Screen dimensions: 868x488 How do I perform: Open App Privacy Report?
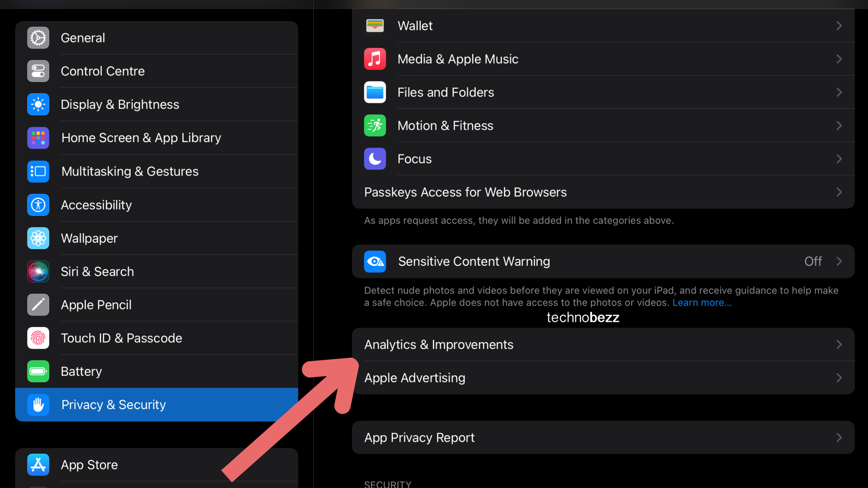603,438
